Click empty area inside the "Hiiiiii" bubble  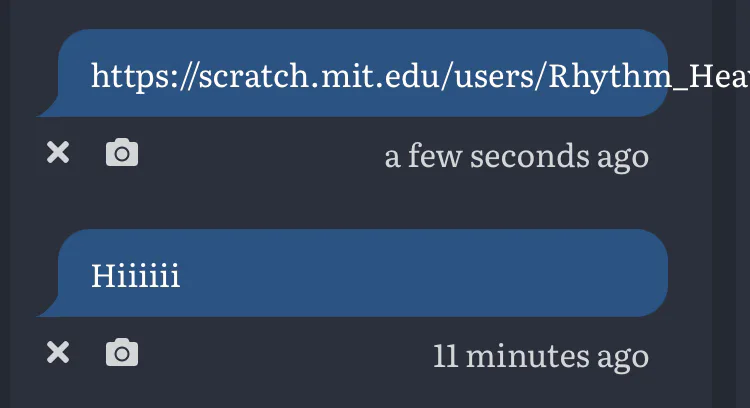point(420,274)
